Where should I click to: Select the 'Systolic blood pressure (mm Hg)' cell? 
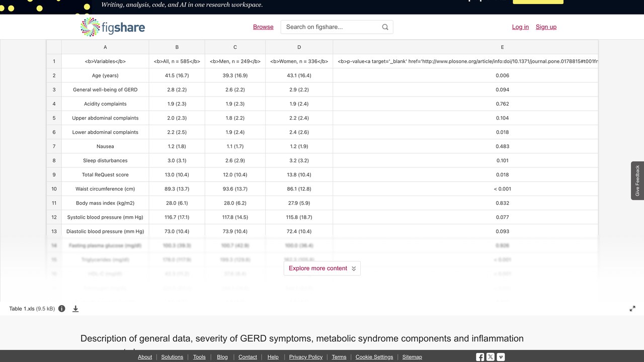tap(105, 217)
